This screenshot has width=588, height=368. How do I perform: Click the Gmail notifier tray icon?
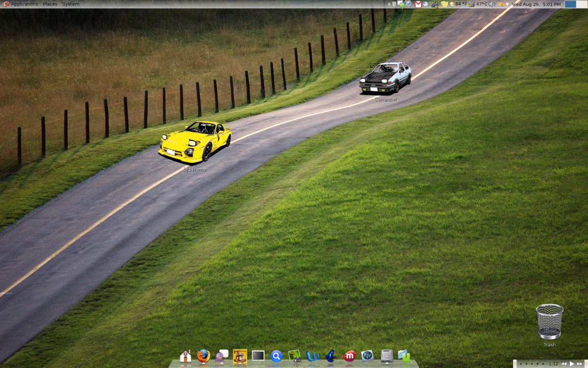(418, 4)
